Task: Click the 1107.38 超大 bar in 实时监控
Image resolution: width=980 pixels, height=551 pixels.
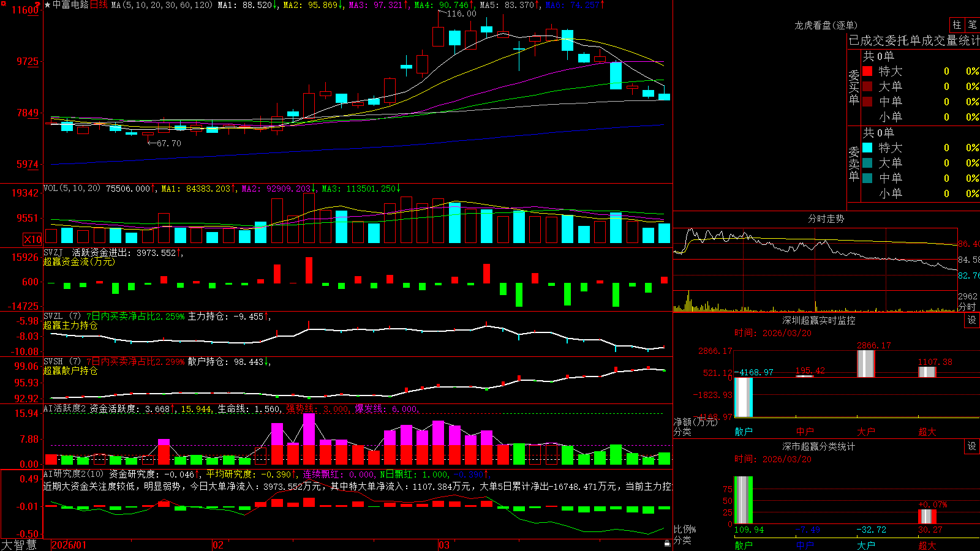Action: coord(927,372)
